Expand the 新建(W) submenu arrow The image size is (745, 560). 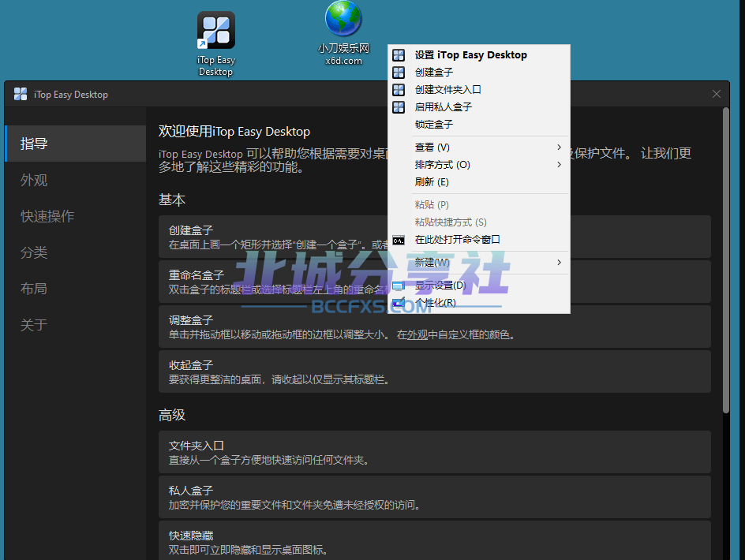pyautogui.click(x=560, y=263)
